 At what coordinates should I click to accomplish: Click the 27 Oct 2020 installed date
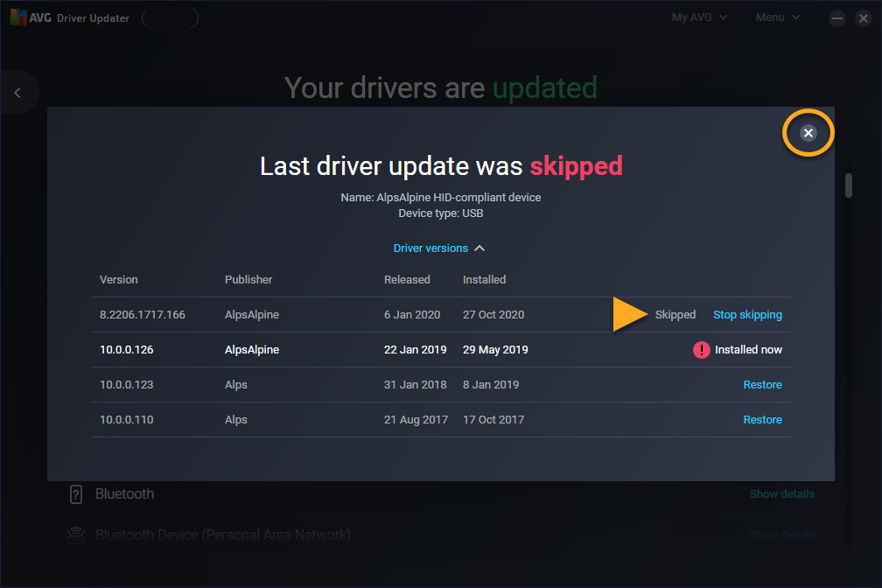pyautogui.click(x=493, y=314)
